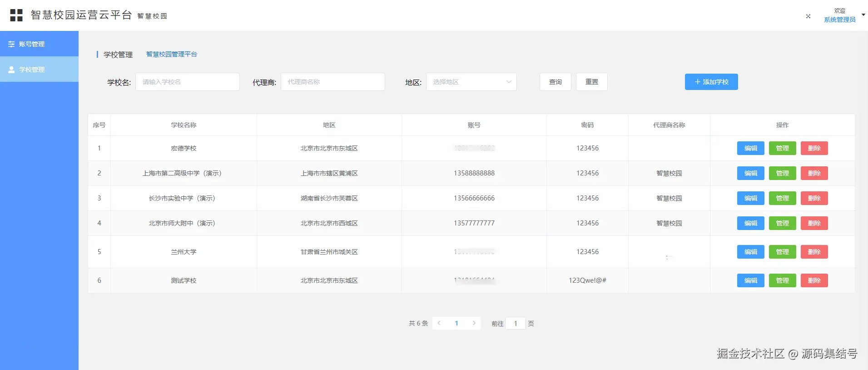The height and width of the screenshot is (370, 868).
Task: Click the close X icon in header
Action: [808, 16]
